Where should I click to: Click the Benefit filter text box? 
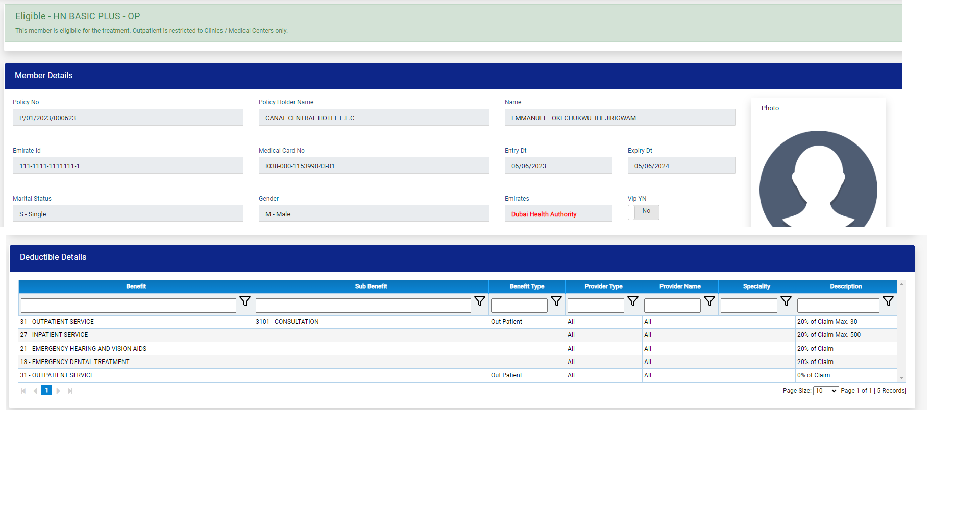click(128, 305)
